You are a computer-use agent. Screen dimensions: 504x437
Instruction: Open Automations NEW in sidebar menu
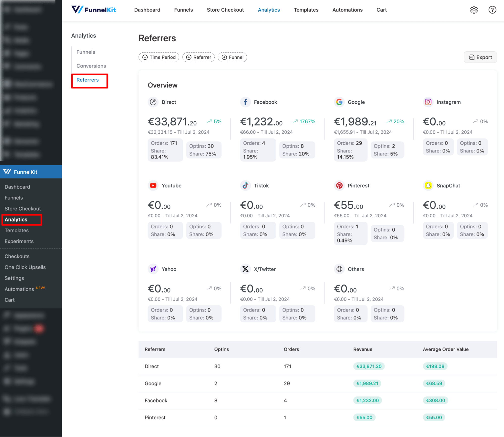click(x=25, y=289)
